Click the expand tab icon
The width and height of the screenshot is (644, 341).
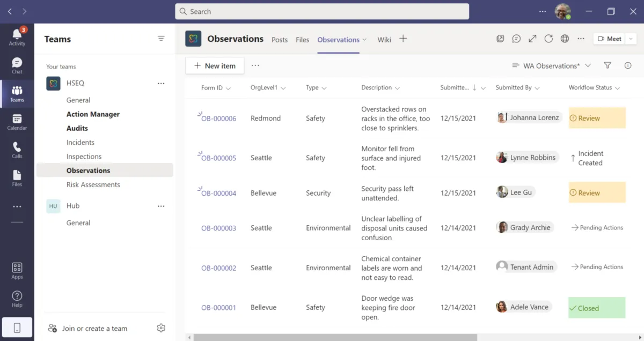click(532, 39)
